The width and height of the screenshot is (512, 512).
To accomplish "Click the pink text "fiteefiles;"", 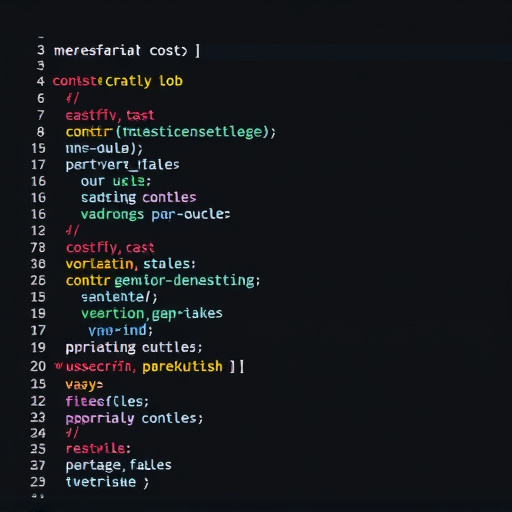I will click(107, 401).
